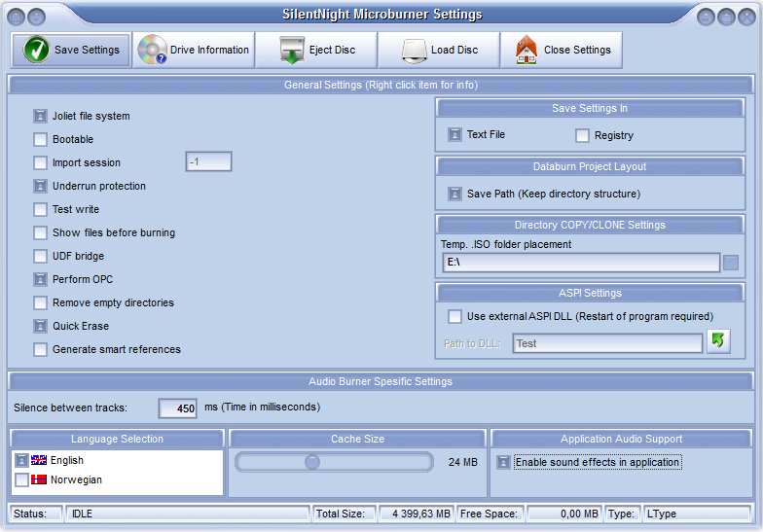Click the Cache Size slider thumb
This screenshot has width=763, height=532.
[x=312, y=462]
